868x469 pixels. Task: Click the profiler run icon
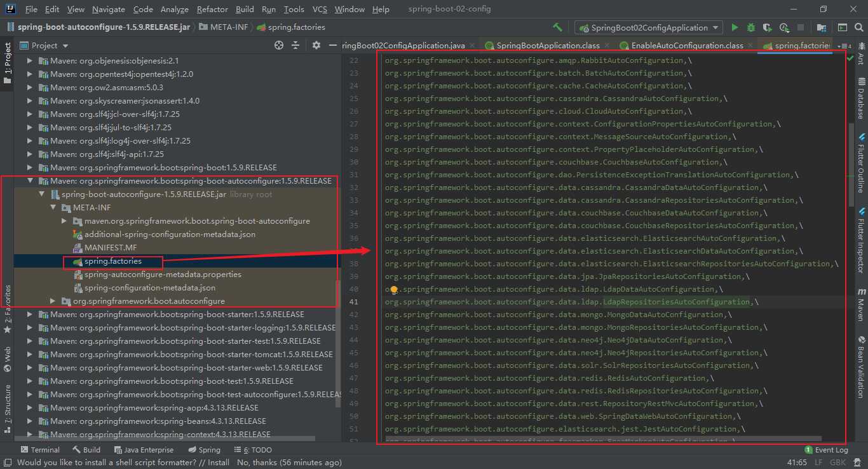784,27
